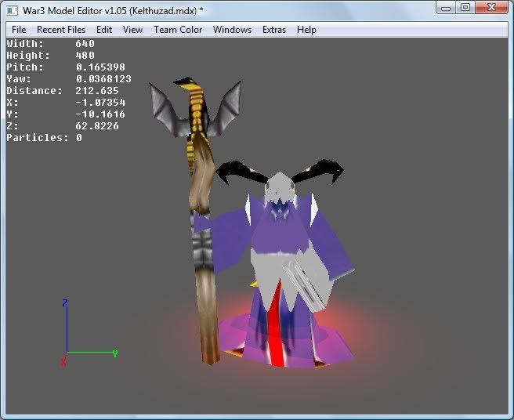Click the War3 Model Editor title bar icon
514x420 pixels.
[x=12, y=10]
